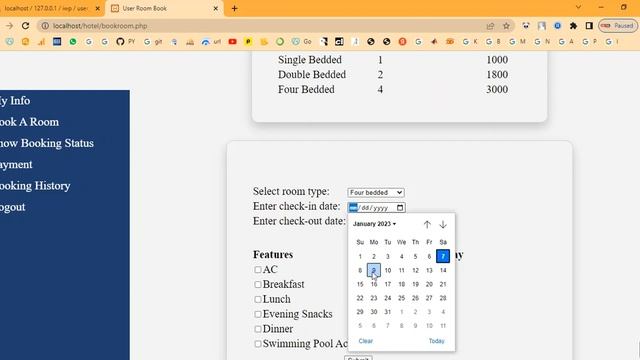
Task: Open the panda extension icon
Action: 526,26
